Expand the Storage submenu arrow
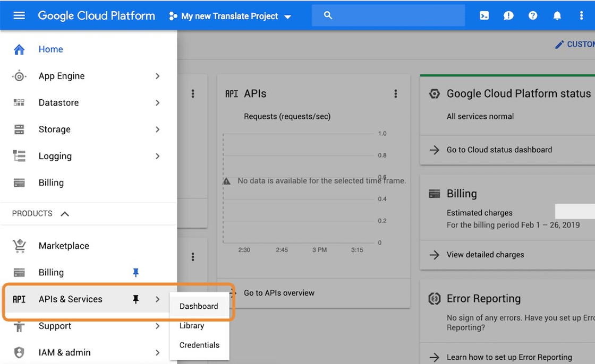Viewport: 595px width, 364px height. (x=157, y=129)
